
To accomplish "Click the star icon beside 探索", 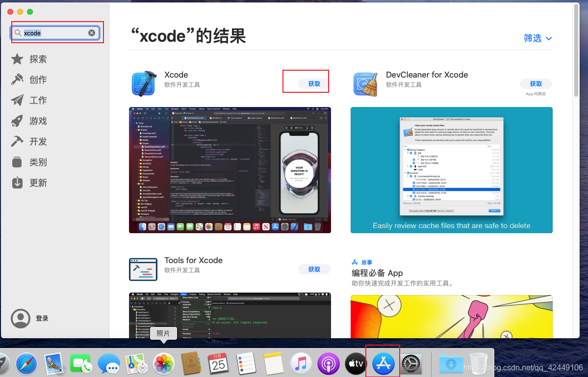I will click(17, 59).
